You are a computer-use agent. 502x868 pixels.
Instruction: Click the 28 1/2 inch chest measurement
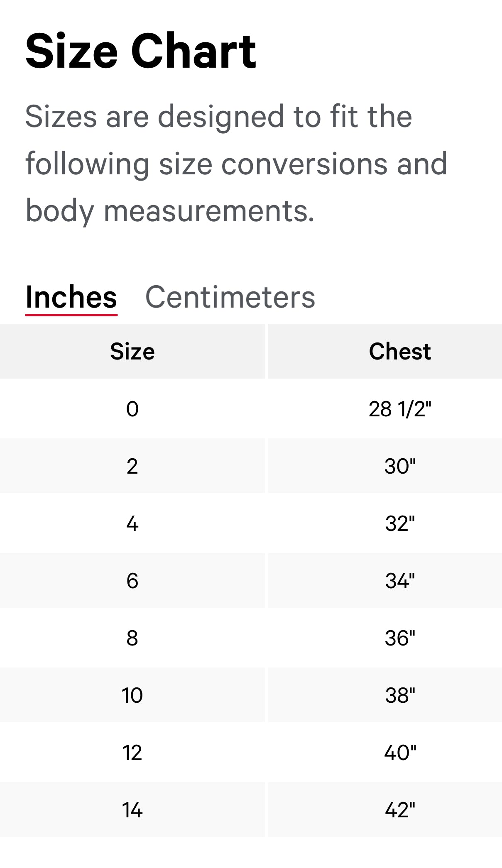click(x=400, y=408)
